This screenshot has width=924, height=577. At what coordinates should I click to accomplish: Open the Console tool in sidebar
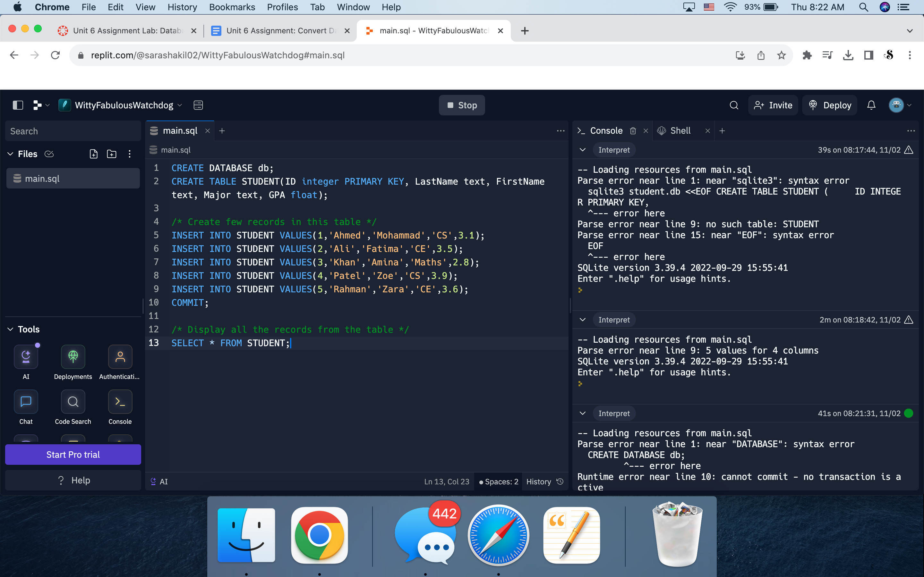click(119, 401)
